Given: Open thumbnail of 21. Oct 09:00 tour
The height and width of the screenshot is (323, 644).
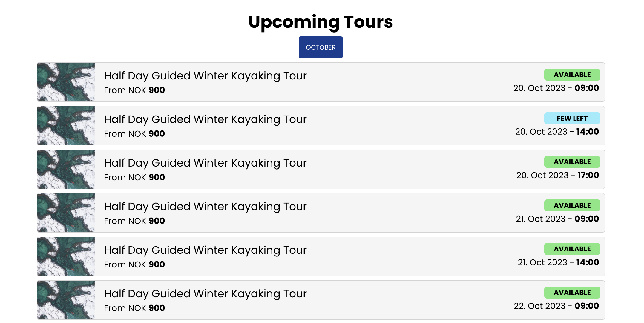Looking at the screenshot, I should 66,213.
